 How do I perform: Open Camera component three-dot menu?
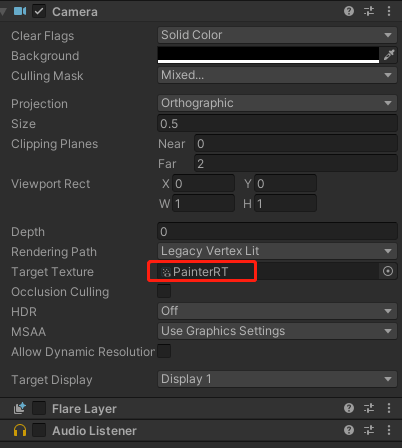(x=389, y=11)
